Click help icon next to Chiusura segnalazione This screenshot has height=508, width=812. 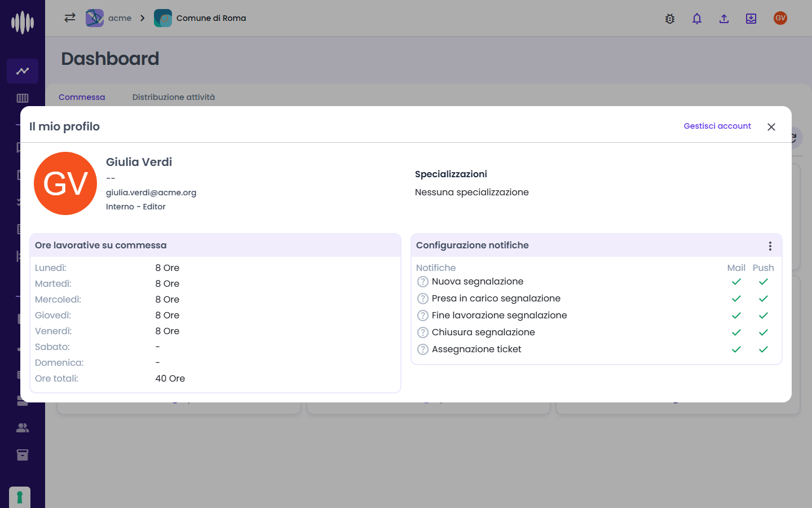423,332
